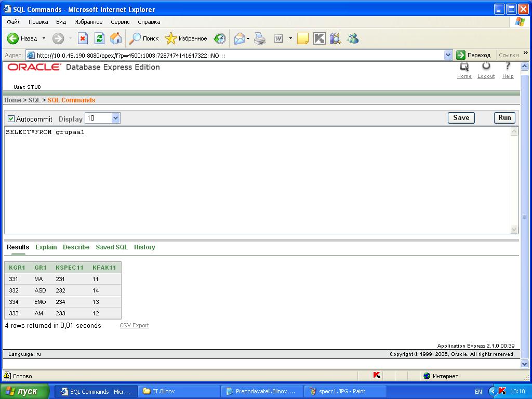
Task: Switch to the History tab
Action: (144, 247)
